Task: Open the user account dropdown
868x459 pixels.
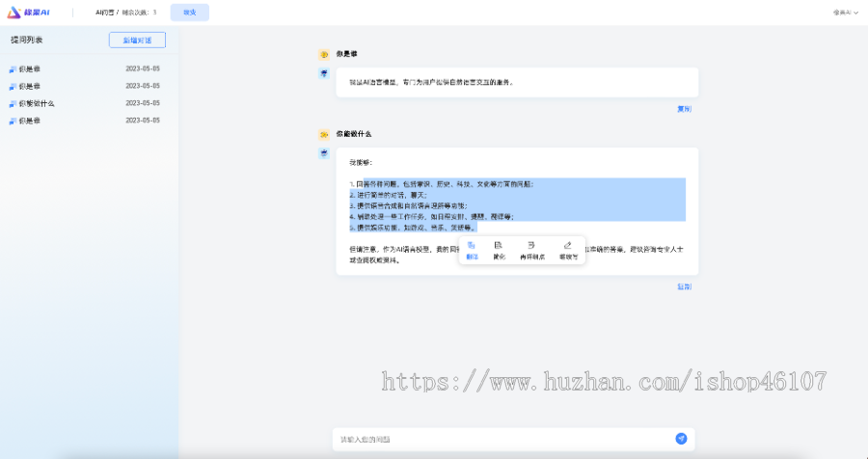Action: [846, 13]
